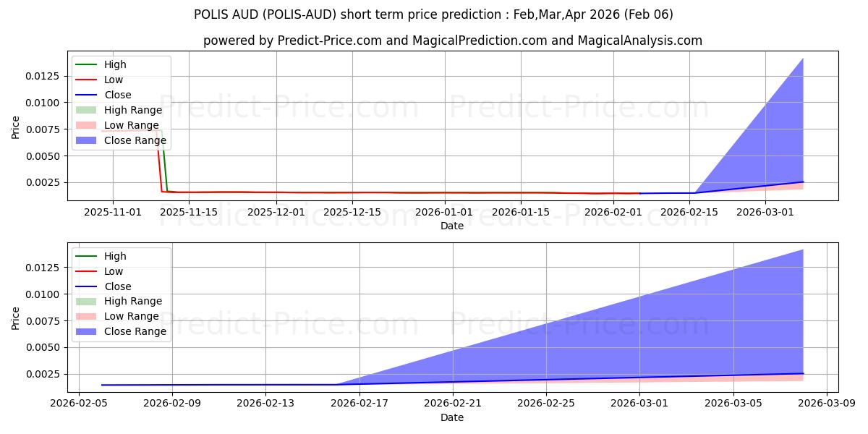Select the High Range label in top legend
Viewport: 868px width, 434px height.
pyautogui.click(x=133, y=110)
